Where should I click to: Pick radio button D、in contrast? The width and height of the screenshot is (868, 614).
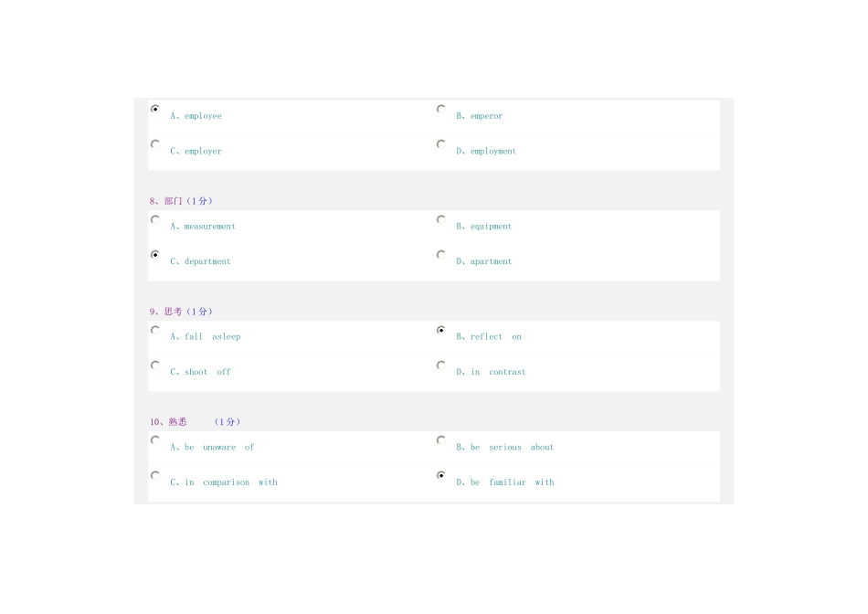coord(441,365)
